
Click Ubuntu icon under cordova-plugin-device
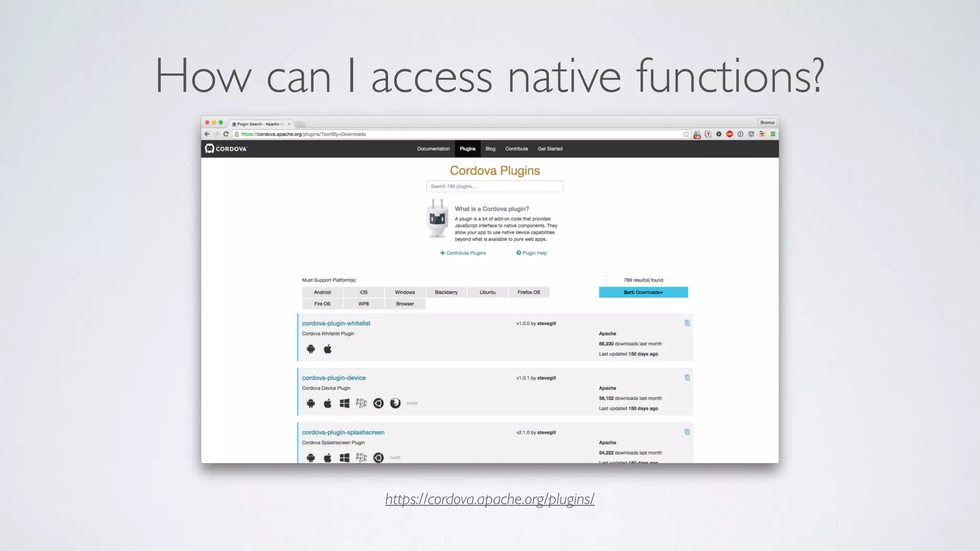(379, 404)
